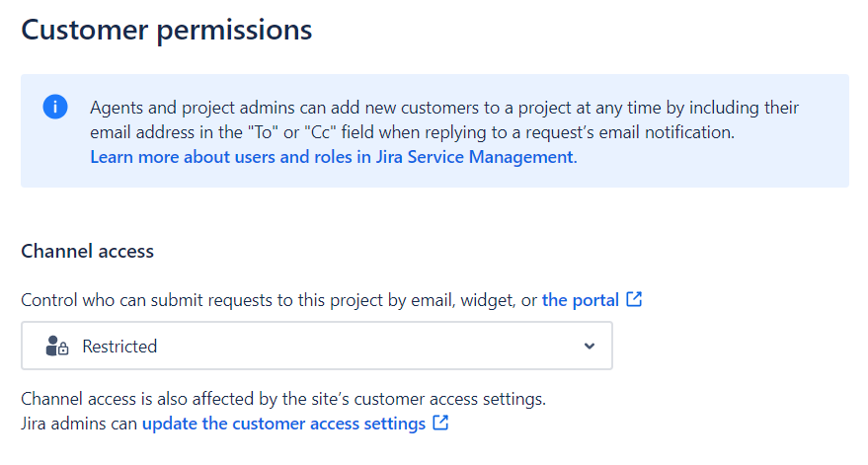Click the blue info circle icon
The height and width of the screenshot is (465, 868).
click(x=55, y=107)
